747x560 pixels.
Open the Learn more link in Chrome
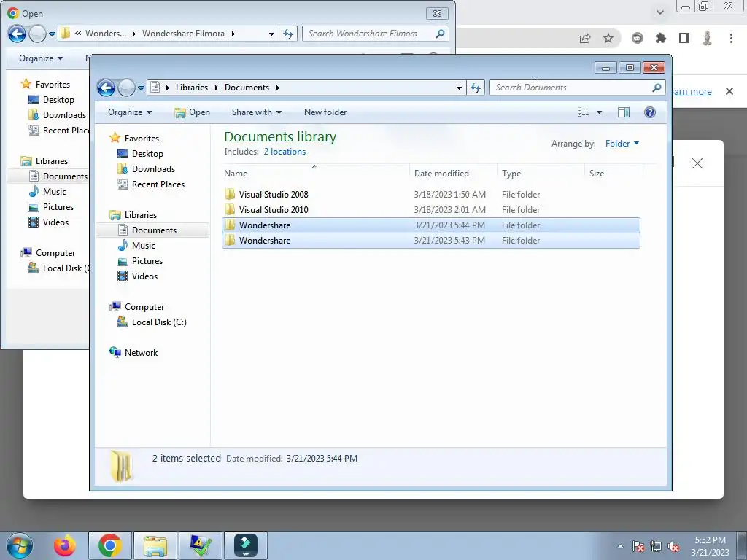692,91
